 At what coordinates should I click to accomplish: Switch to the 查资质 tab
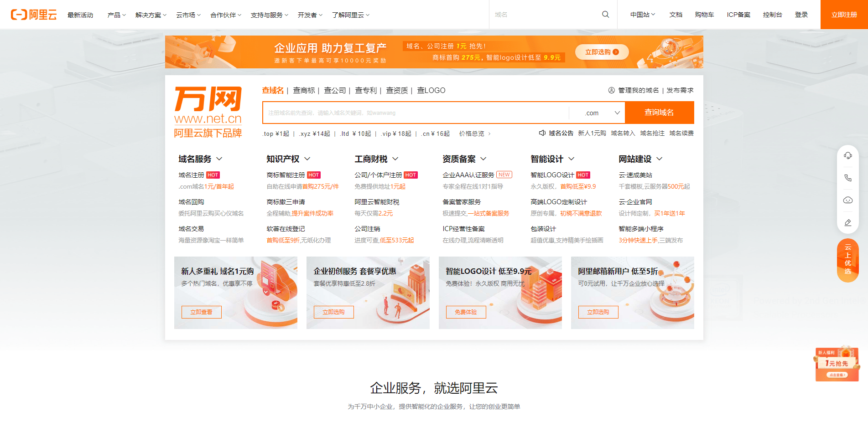397,90
